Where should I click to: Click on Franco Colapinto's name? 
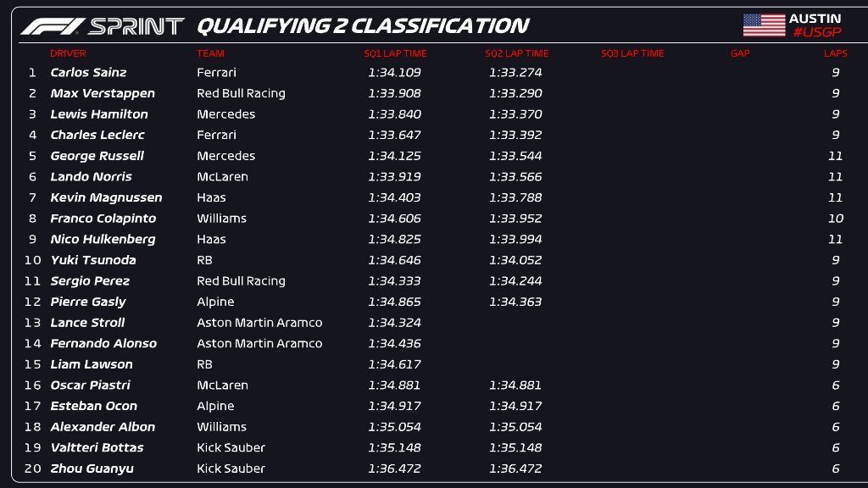[103, 219]
